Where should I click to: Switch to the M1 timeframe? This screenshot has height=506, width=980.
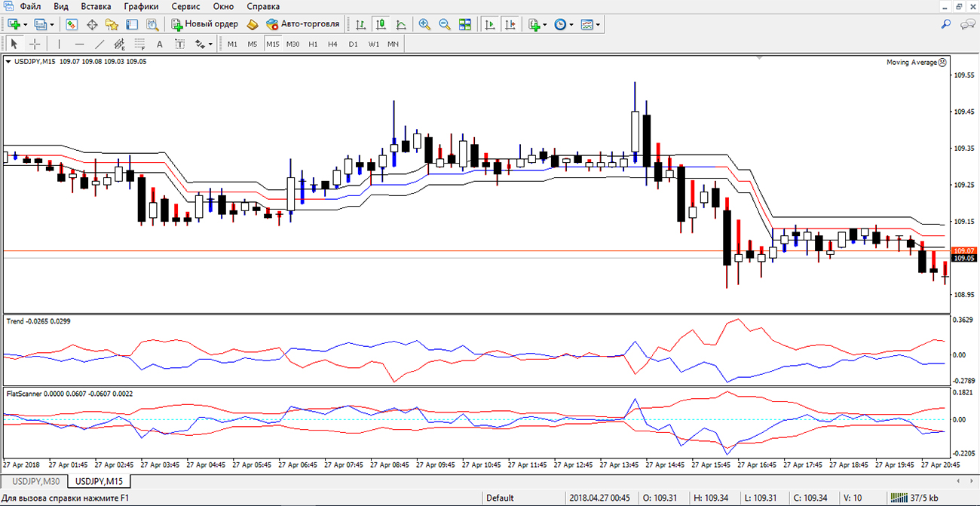click(x=232, y=44)
